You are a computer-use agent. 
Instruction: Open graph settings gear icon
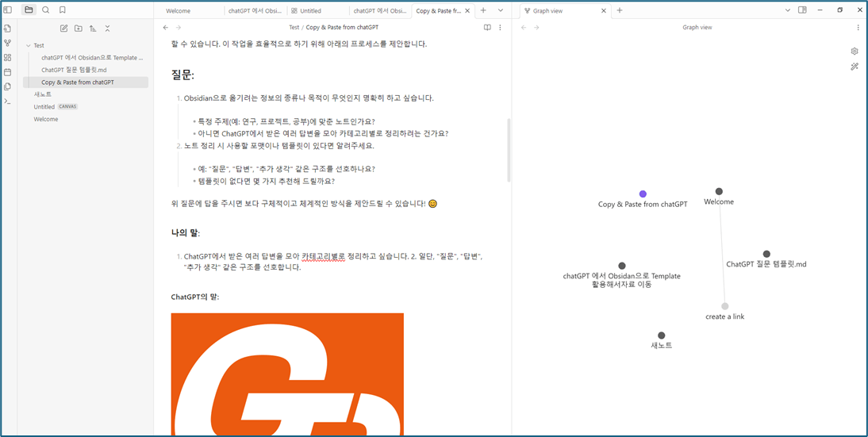point(855,52)
